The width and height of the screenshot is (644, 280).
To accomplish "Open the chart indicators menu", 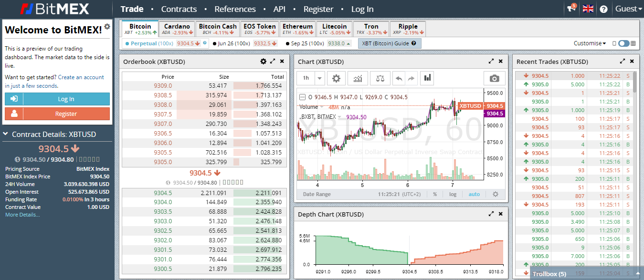I will (x=358, y=78).
